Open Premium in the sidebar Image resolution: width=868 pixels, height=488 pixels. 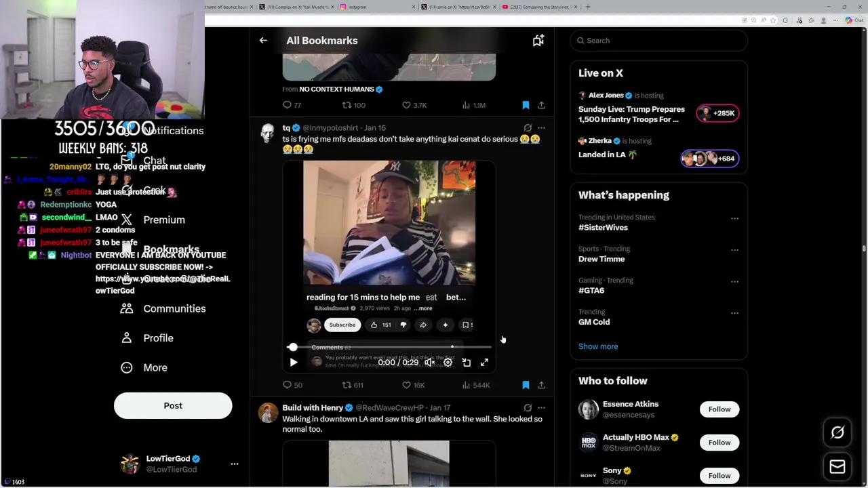153,220
